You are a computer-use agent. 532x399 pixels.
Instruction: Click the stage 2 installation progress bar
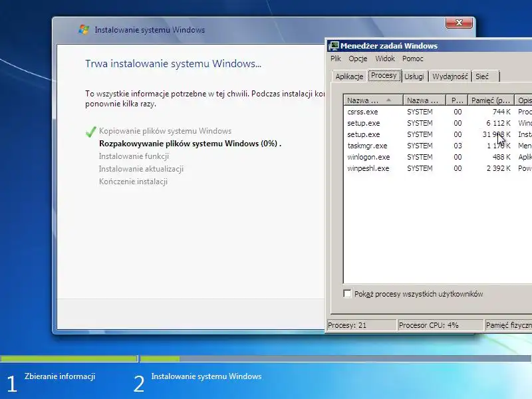(336, 358)
